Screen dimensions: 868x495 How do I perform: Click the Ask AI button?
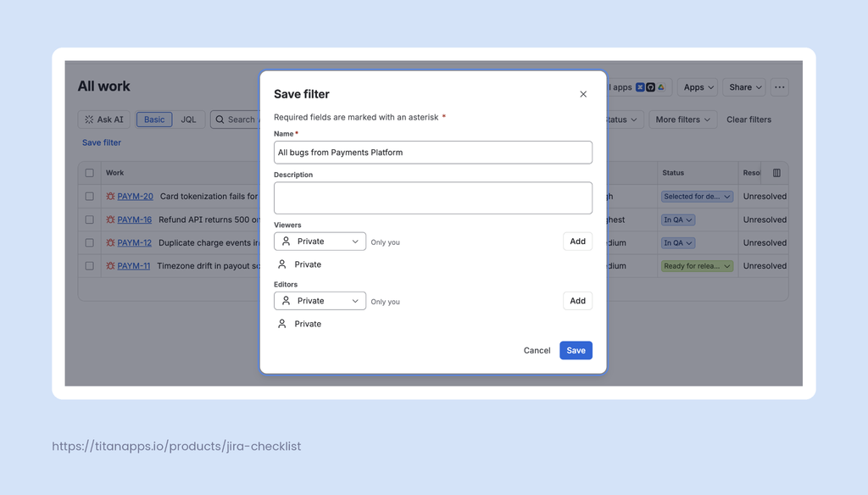click(x=104, y=120)
